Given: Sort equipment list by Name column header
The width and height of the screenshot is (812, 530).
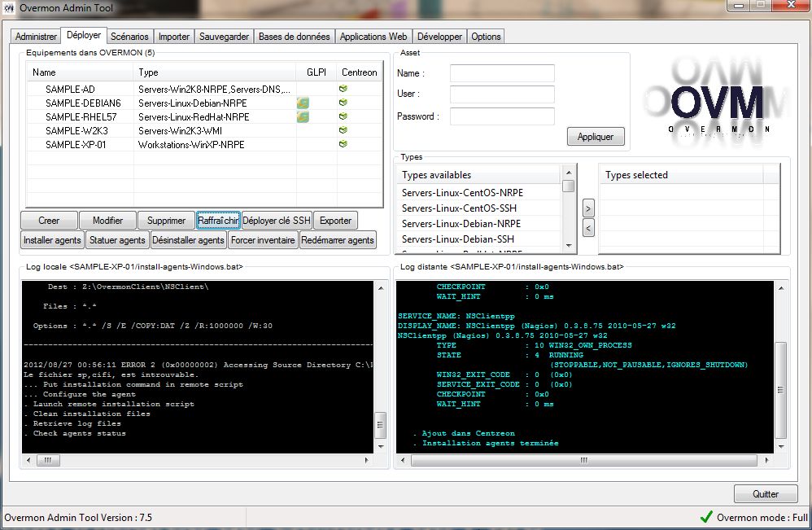Looking at the screenshot, I should click(x=80, y=72).
